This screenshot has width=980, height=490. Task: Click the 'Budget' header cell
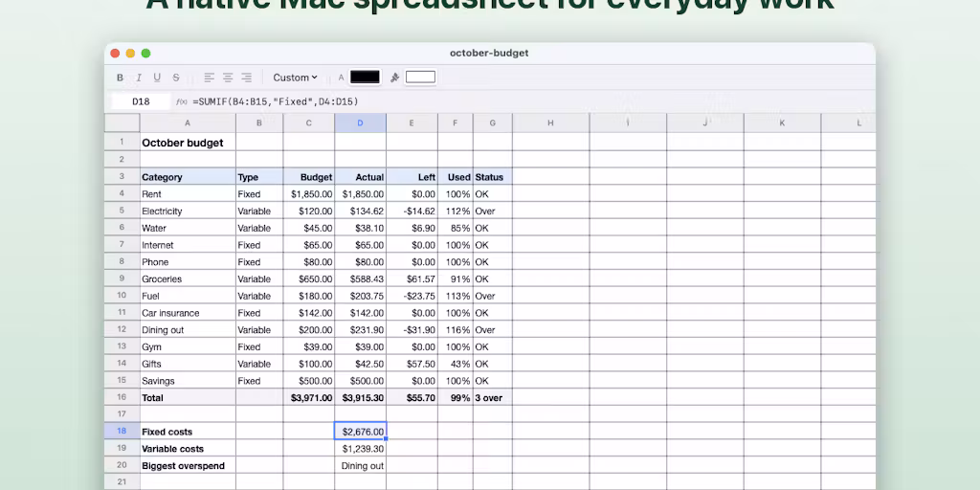pos(309,177)
